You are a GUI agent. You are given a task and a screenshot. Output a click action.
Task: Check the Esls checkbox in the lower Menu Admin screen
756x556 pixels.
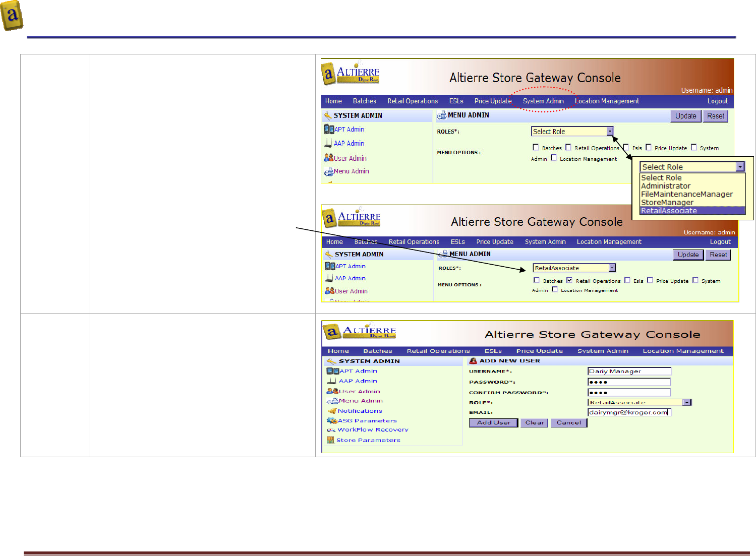point(627,280)
